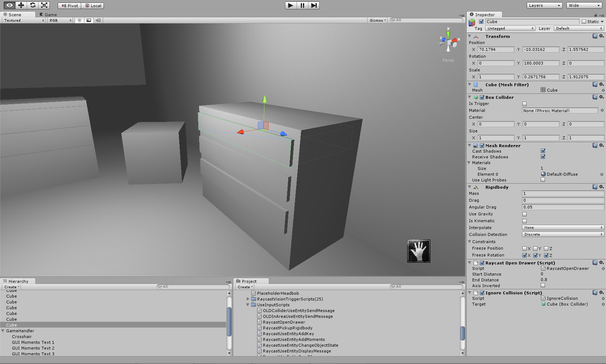Toggle scene lighting sun icon
This screenshot has width=606, height=364.
(79, 20)
